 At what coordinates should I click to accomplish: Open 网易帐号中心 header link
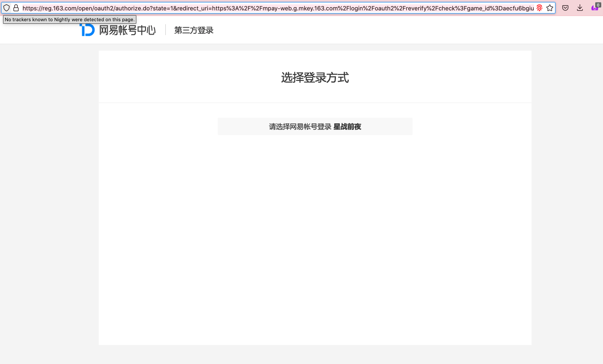click(x=127, y=30)
